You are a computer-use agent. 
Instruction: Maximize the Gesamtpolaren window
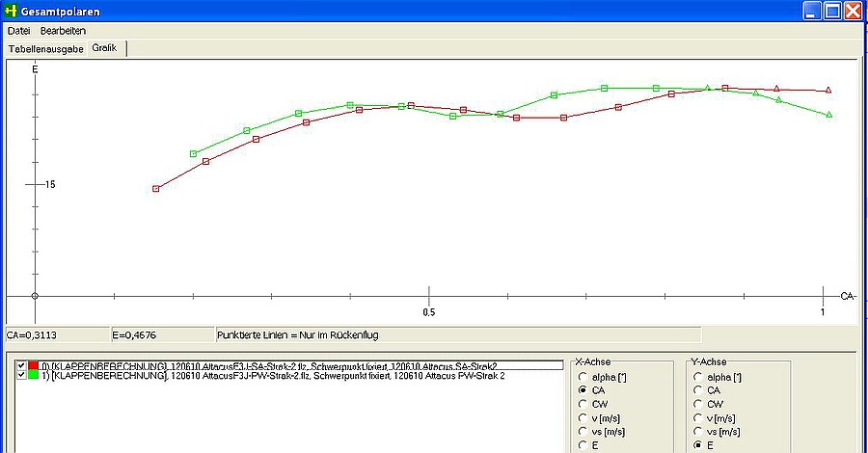pos(832,12)
